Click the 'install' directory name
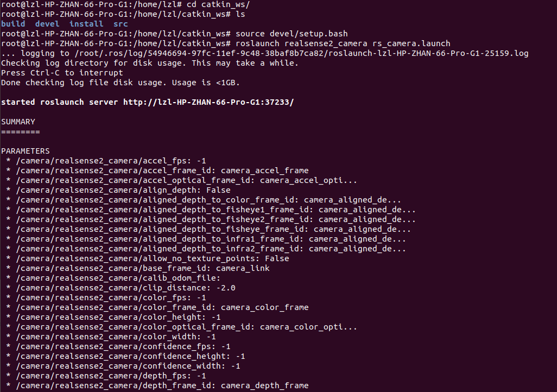Screen dimensions: 557x392 click(x=86, y=24)
